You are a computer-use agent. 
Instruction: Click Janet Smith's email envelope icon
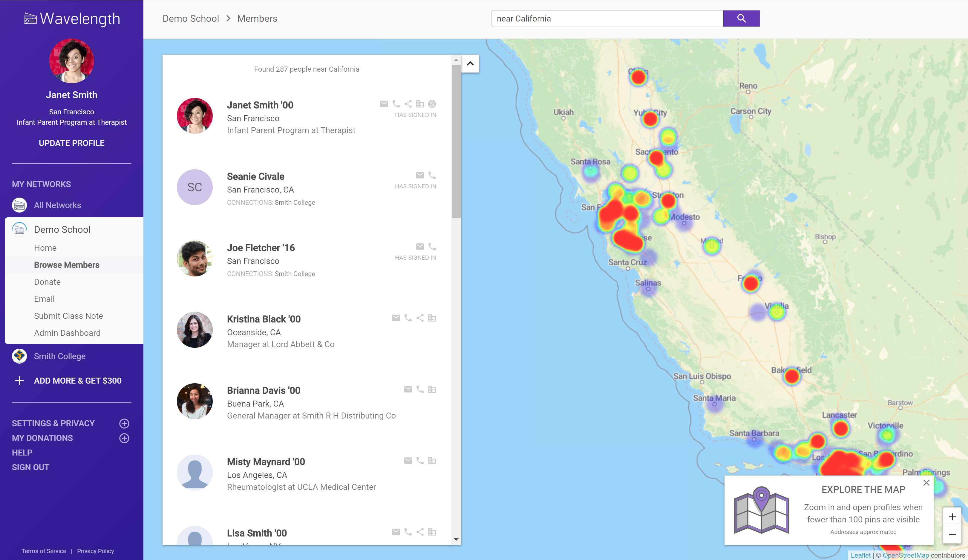click(x=384, y=104)
